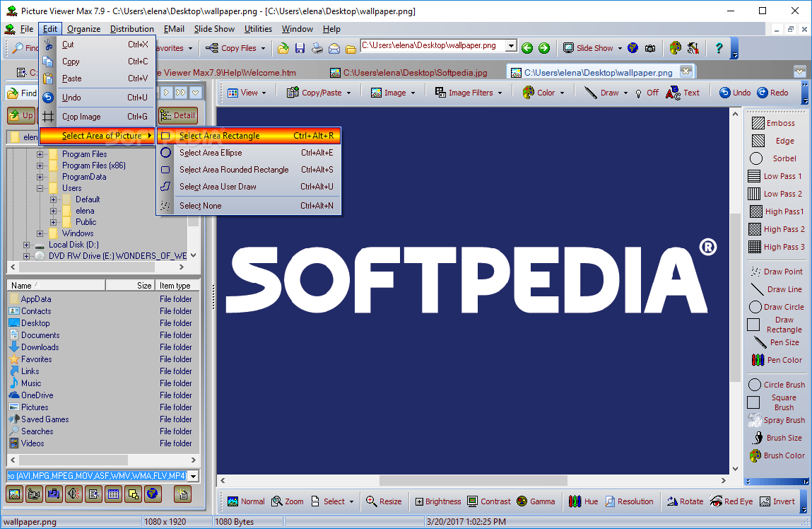The image size is (812, 529).
Task: Apply the High Pass 3 filter
Action: [x=776, y=247]
